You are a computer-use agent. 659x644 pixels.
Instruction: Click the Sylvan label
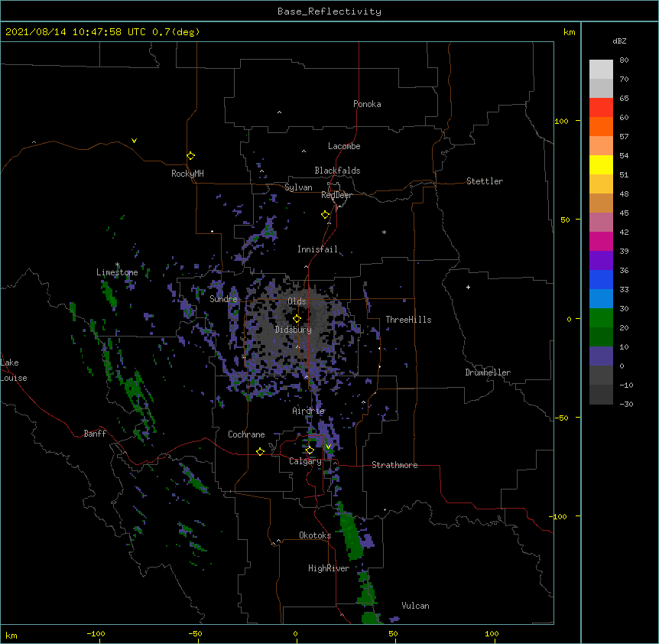298,187
